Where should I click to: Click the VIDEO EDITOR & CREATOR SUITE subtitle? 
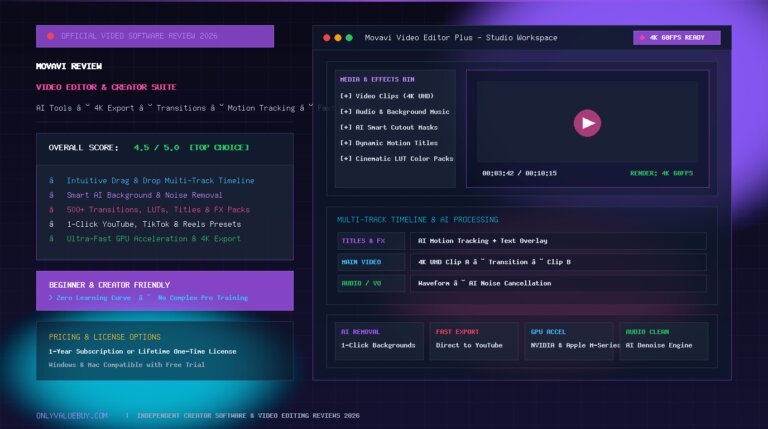point(106,87)
